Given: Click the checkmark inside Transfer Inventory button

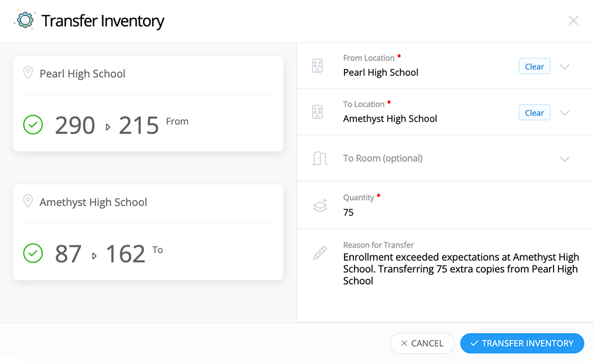Looking at the screenshot, I should tap(474, 343).
